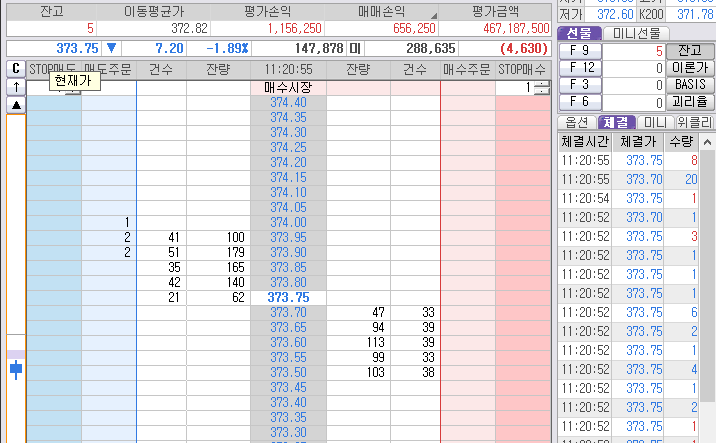Screen dimensions: 716x443
Task: Click the up-arrow button below C
Action: (x=16, y=87)
